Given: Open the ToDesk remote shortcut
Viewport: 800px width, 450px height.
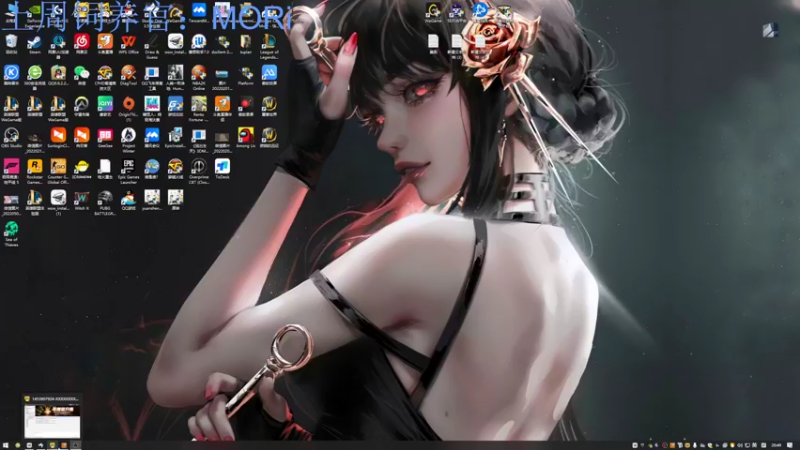Looking at the screenshot, I should pos(222,168).
